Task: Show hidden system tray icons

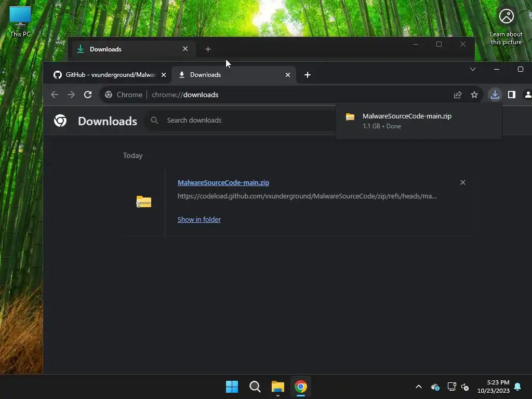Action: (x=419, y=387)
